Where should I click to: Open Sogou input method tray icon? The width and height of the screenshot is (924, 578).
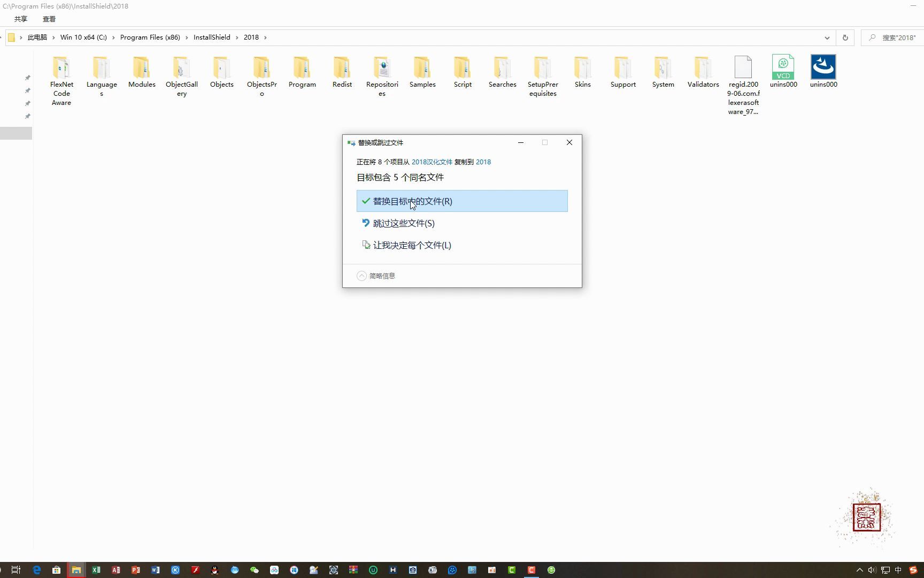[x=913, y=570]
